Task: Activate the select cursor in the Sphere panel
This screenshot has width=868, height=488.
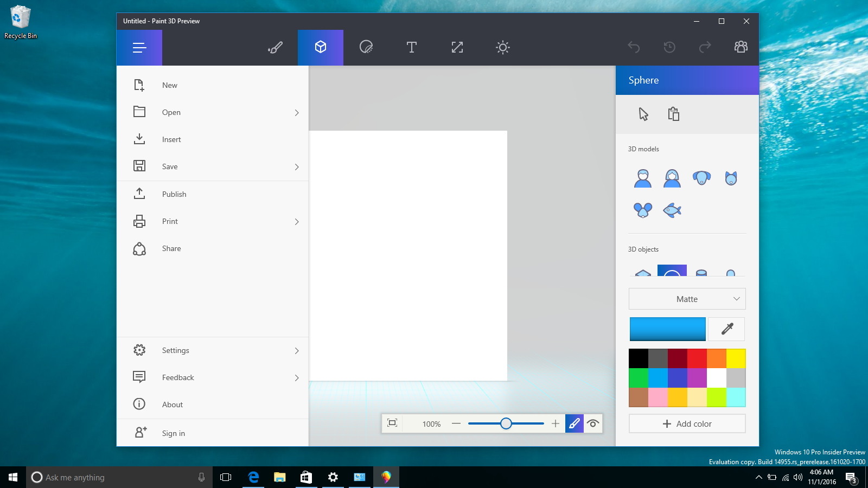Action: tap(643, 114)
